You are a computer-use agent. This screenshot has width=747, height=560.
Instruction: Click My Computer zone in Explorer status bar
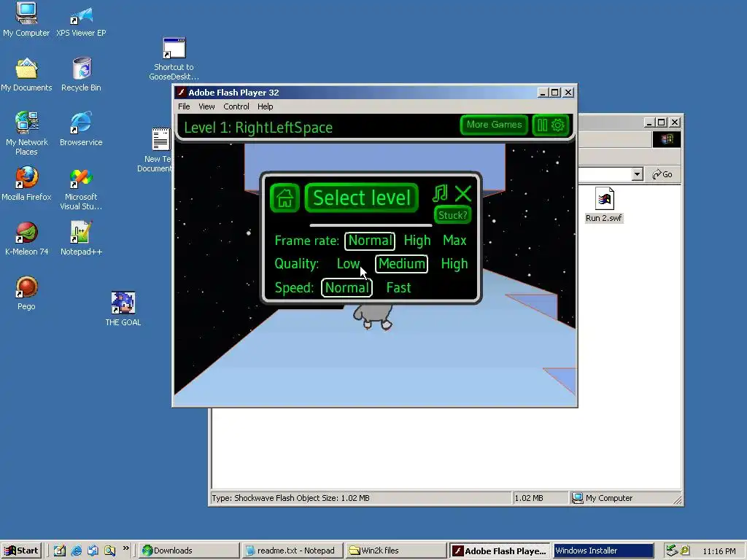(x=626, y=498)
